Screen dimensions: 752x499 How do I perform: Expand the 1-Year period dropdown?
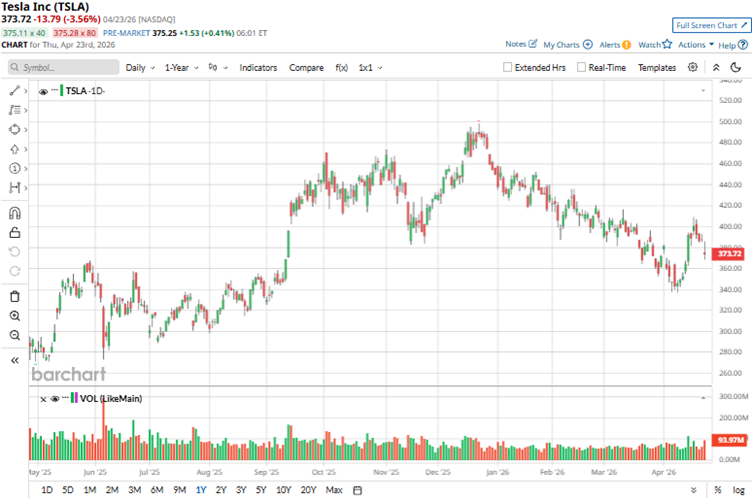(x=181, y=68)
